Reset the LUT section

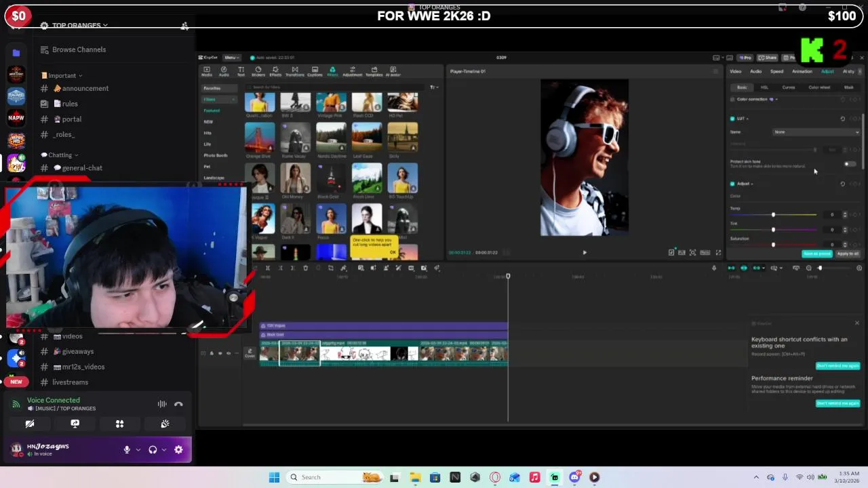click(843, 119)
